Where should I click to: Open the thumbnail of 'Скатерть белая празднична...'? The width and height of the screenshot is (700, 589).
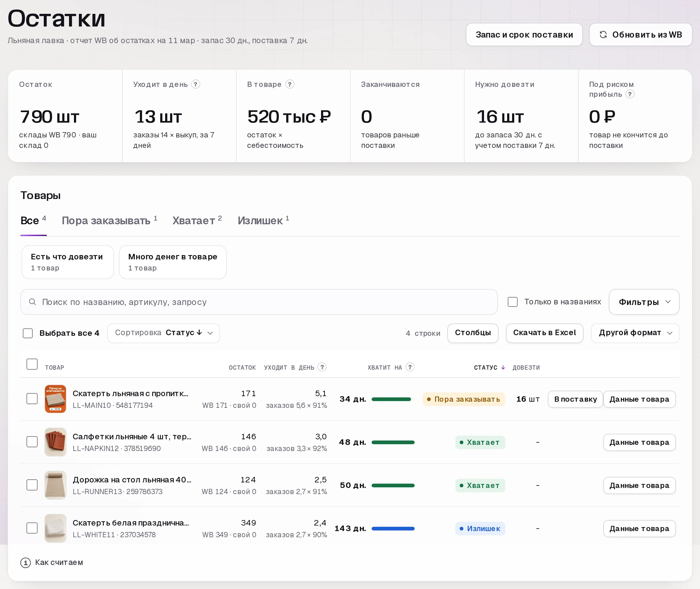(x=55, y=528)
